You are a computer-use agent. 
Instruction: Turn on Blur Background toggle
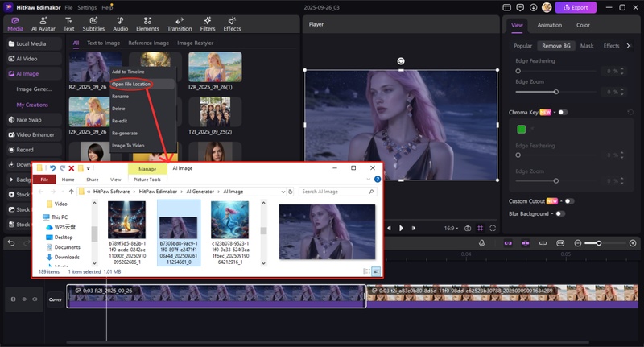tap(559, 213)
